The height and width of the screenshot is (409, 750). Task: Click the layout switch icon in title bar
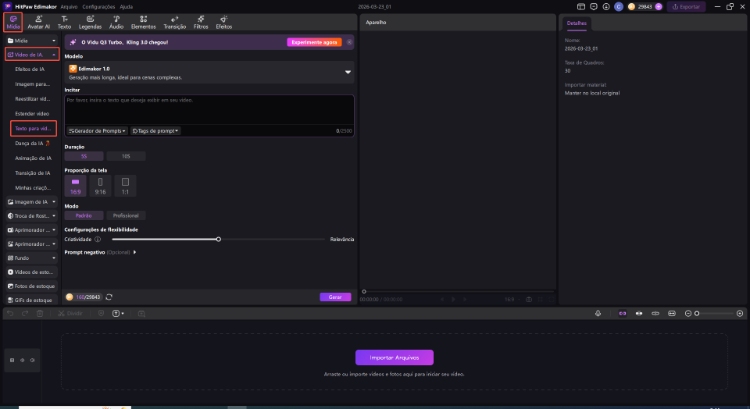pos(581,7)
